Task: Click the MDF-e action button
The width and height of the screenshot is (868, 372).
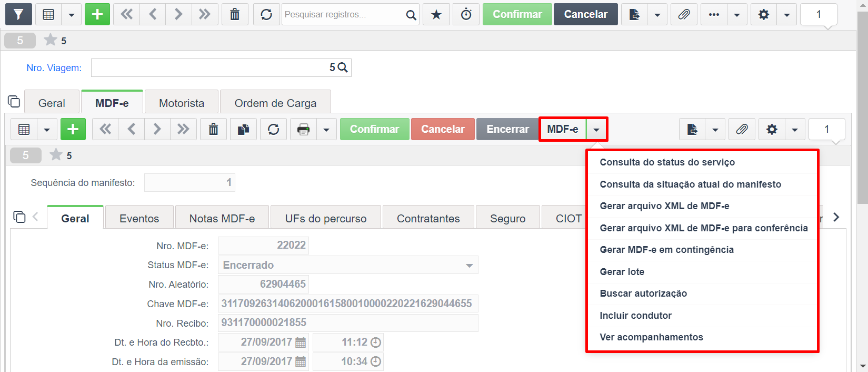Action: pos(563,129)
